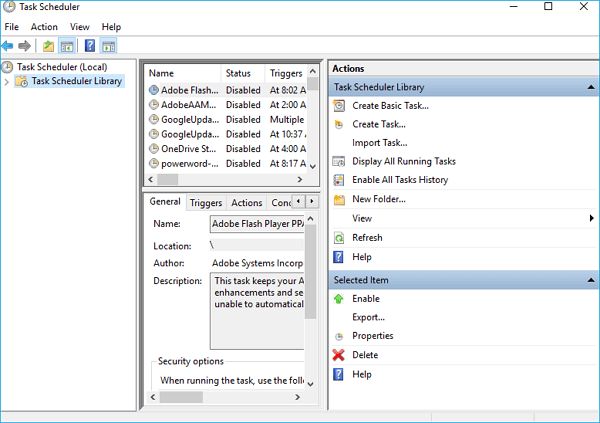
Task: Click the red Delete X icon
Action: tap(340, 355)
